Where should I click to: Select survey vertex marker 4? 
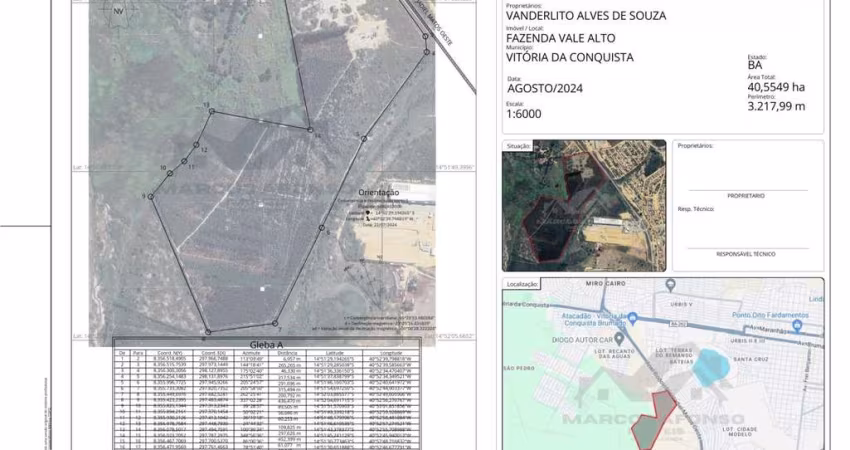(x=427, y=52)
